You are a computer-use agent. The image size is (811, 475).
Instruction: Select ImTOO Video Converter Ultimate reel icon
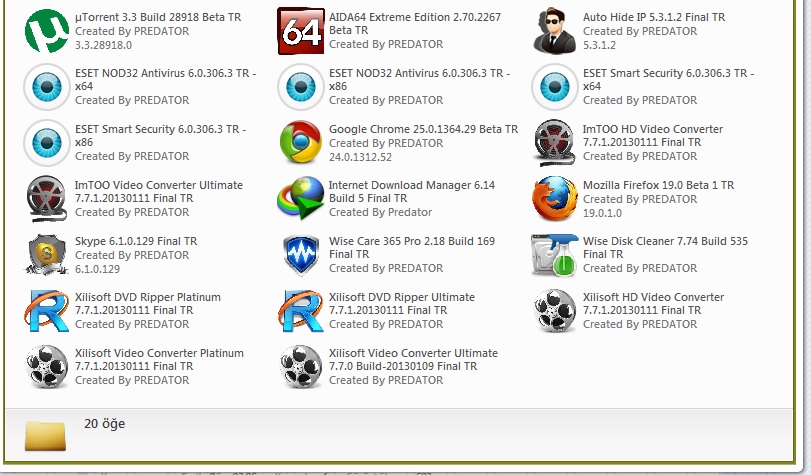(x=47, y=199)
